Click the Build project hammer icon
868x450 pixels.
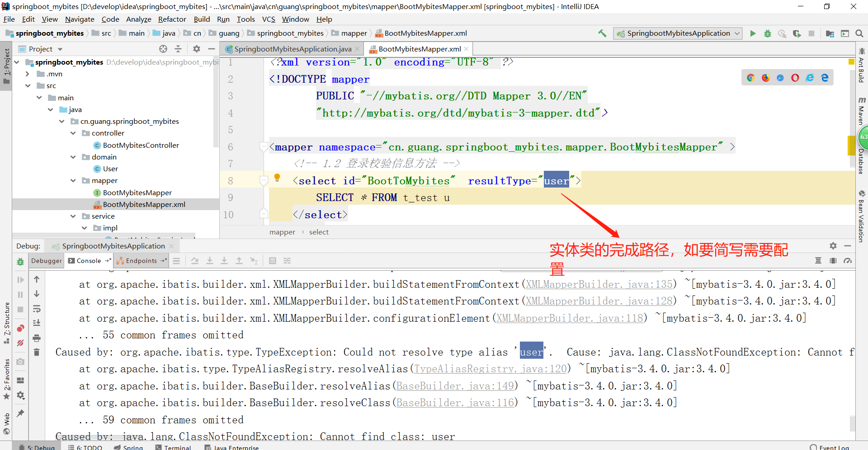click(x=602, y=33)
